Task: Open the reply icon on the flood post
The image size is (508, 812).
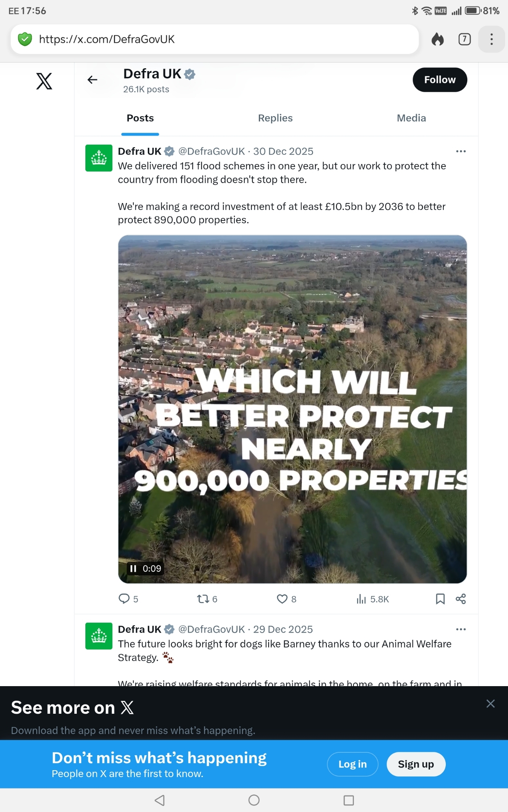Action: (x=124, y=599)
